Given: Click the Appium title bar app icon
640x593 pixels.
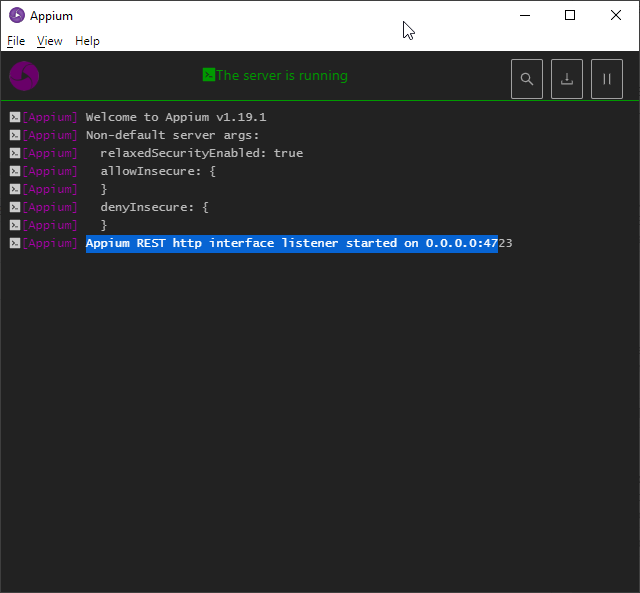Looking at the screenshot, I should pyautogui.click(x=17, y=16).
